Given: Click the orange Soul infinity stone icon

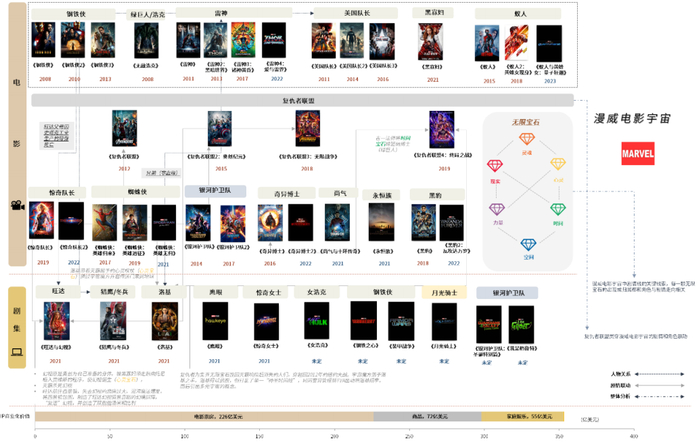Looking at the screenshot, I should (527, 139).
